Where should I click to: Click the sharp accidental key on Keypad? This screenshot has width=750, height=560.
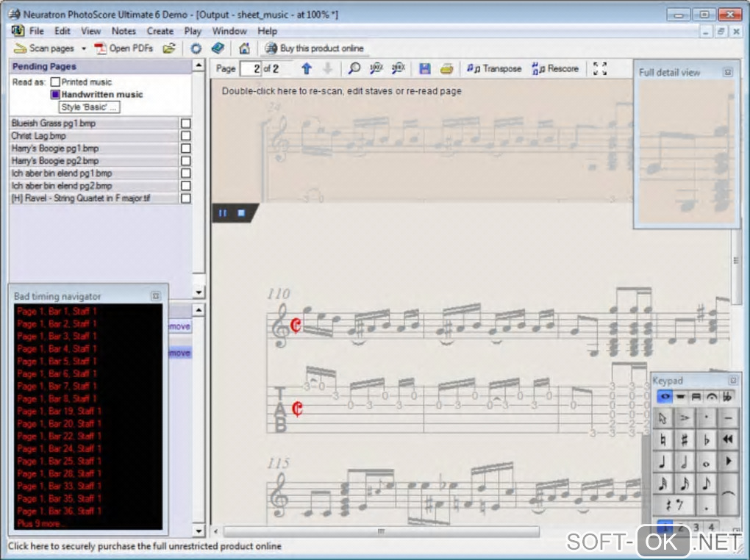point(685,440)
